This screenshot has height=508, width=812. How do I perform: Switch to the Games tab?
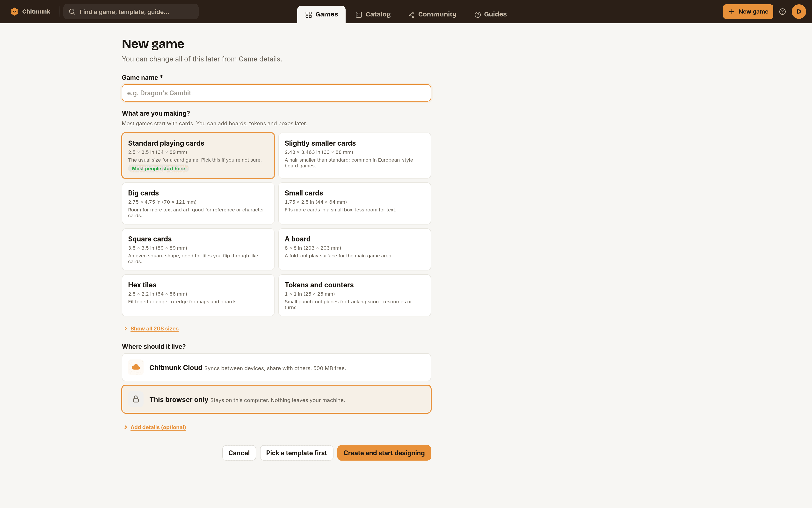point(321,15)
